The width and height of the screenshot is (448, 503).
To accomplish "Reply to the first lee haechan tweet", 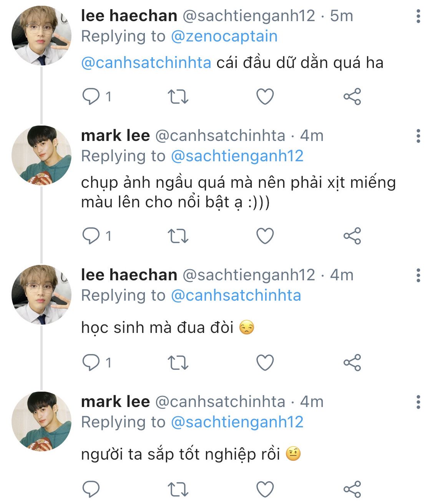I will pyautogui.click(x=91, y=96).
